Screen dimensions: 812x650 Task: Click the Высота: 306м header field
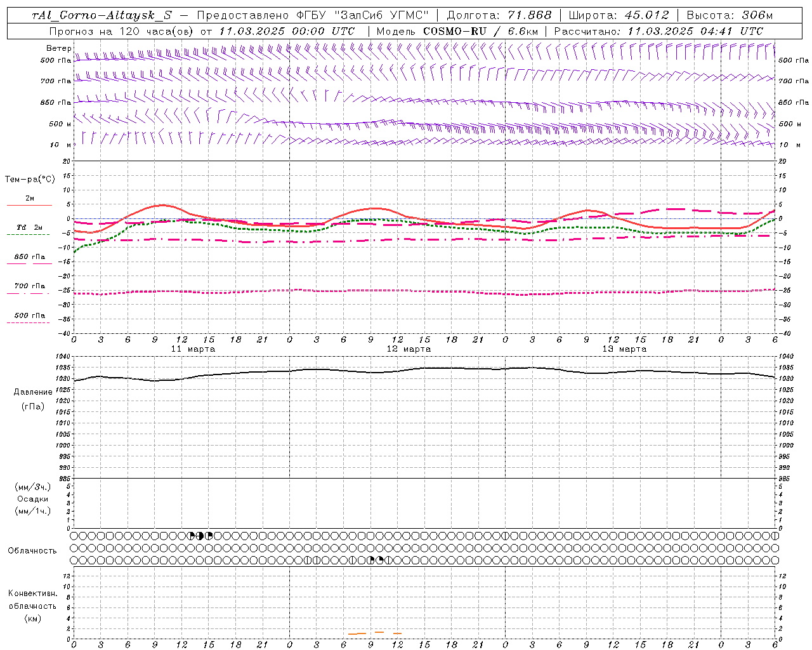pos(730,15)
